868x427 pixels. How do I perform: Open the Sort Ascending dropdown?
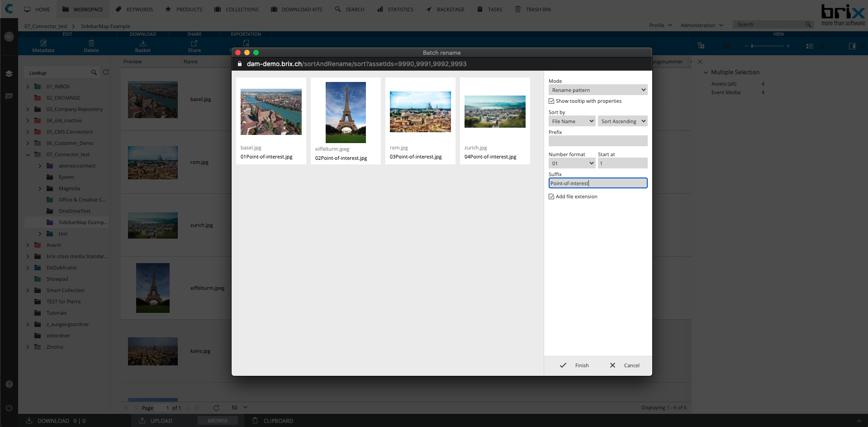[623, 121]
